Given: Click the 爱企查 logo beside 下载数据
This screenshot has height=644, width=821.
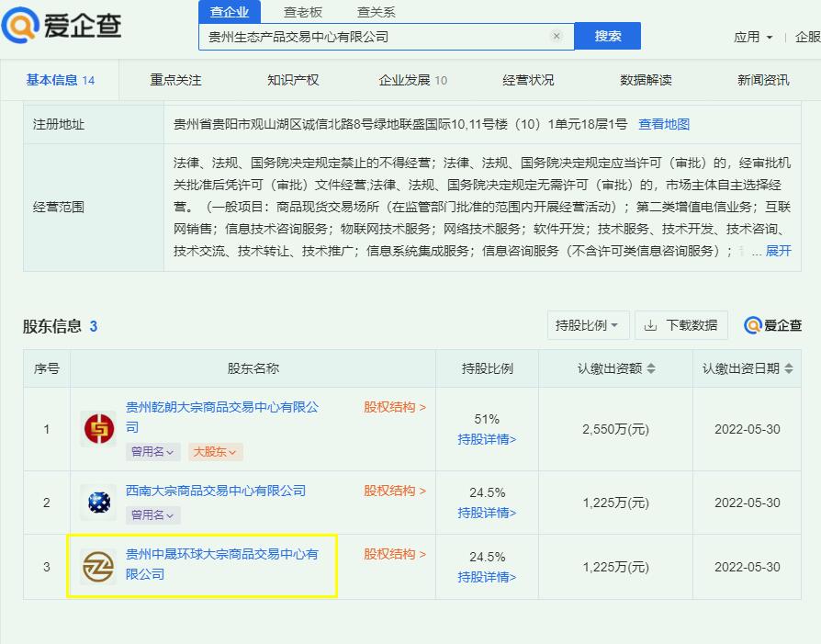Looking at the screenshot, I should (x=773, y=325).
